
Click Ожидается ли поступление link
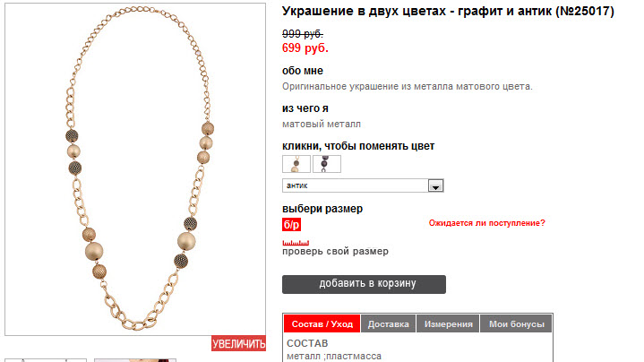[x=486, y=223]
